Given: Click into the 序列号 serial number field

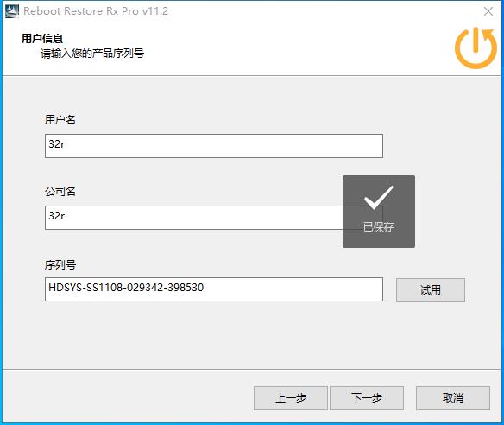Looking at the screenshot, I should pyautogui.click(x=214, y=289).
